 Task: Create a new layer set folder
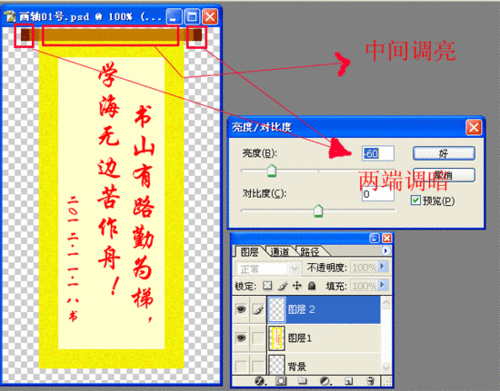click(x=302, y=381)
